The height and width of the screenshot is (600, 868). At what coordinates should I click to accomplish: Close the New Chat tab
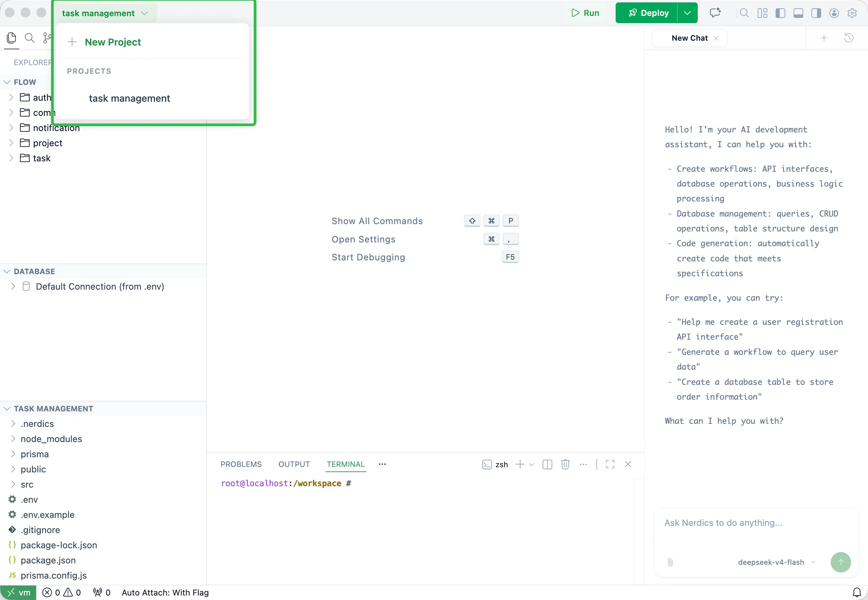point(716,38)
